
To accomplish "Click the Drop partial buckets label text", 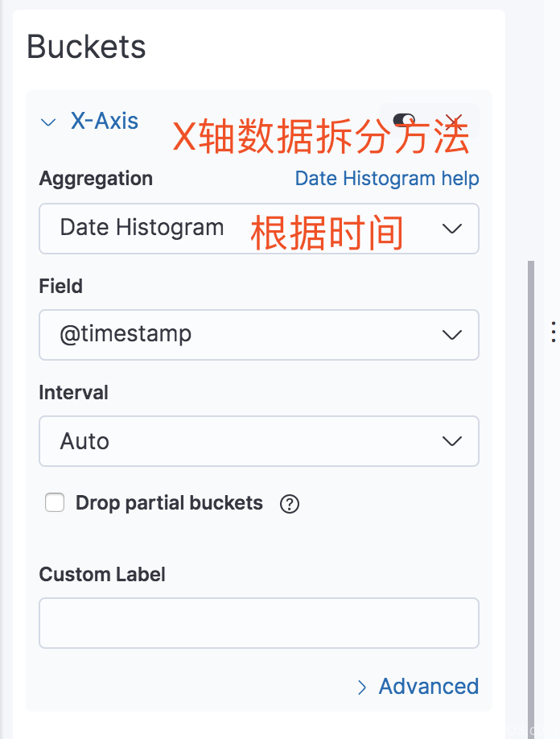I will [x=169, y=503].
